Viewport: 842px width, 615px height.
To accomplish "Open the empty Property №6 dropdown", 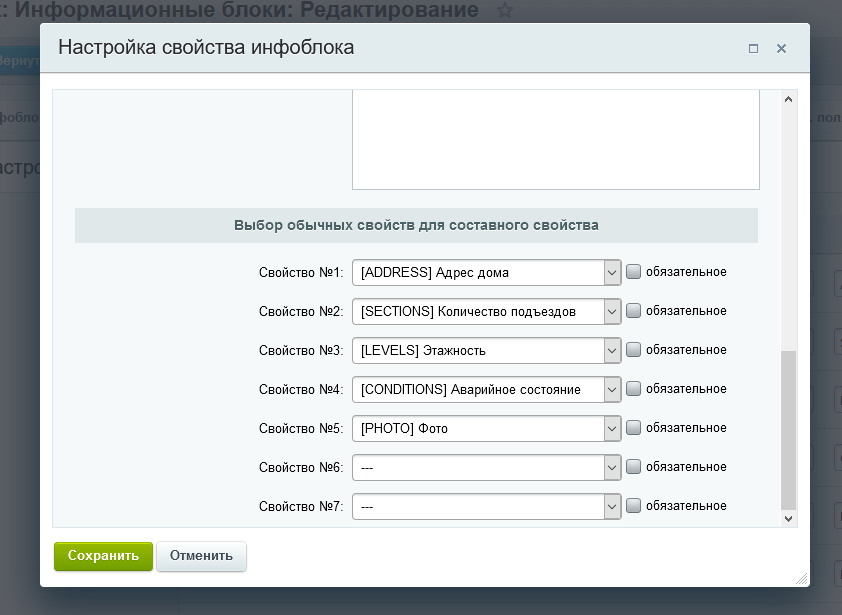I will (486, 467).
